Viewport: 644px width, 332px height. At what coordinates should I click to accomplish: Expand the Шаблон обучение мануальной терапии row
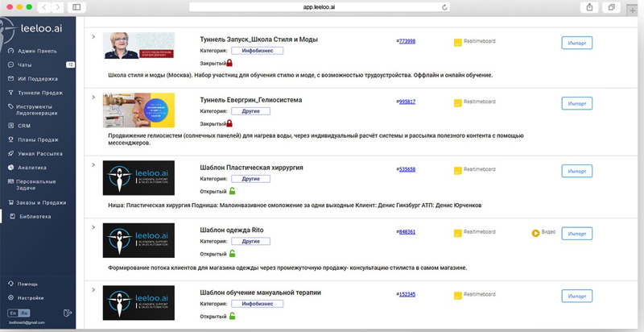[x=94, y=289]
